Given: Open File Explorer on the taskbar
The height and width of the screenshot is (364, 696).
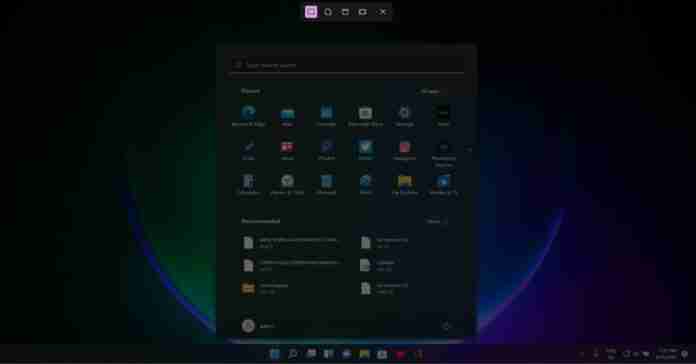Looking at the screenshot, I should pyautogui.click(x=364, y=354).
